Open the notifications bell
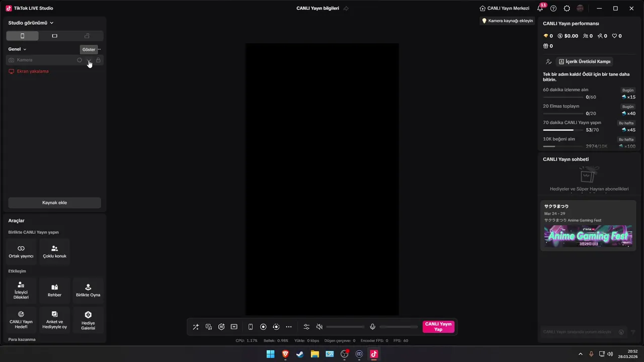This screenshot has height=362, width=644. pyautogui.click(x=540, y=8)
